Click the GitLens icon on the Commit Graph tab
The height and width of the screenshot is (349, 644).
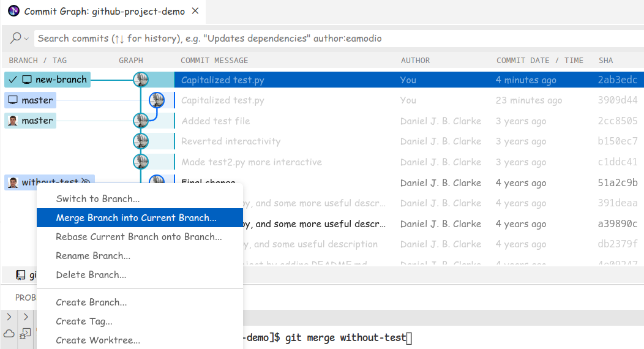tap(13, 11)
